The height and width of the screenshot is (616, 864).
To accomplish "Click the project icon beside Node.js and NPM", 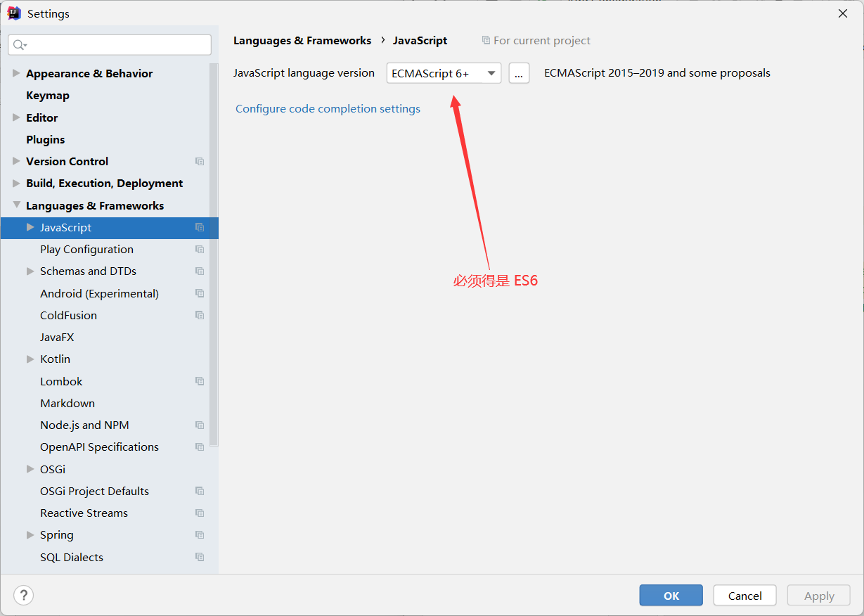I will click(200, 425).
